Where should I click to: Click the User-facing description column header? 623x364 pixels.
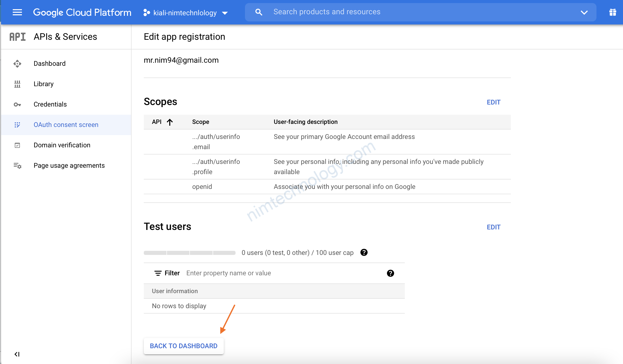tap(305, 122)
